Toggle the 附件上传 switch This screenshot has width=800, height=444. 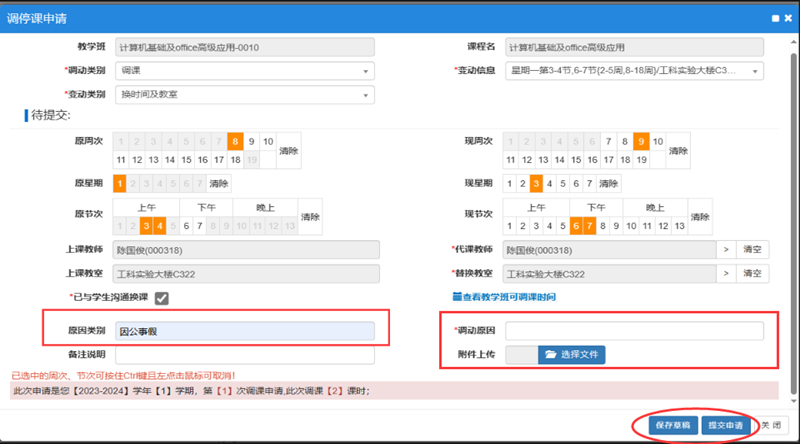tap(520, 354)
